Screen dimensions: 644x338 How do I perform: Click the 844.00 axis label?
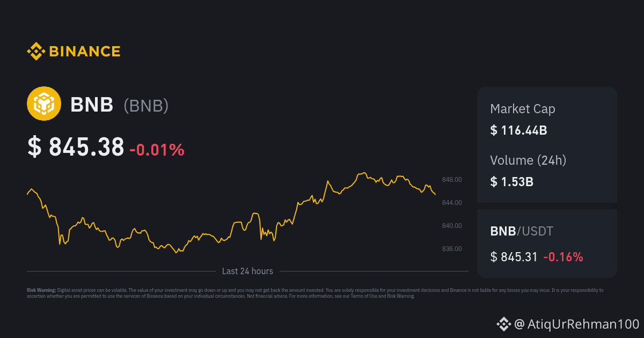452,203
